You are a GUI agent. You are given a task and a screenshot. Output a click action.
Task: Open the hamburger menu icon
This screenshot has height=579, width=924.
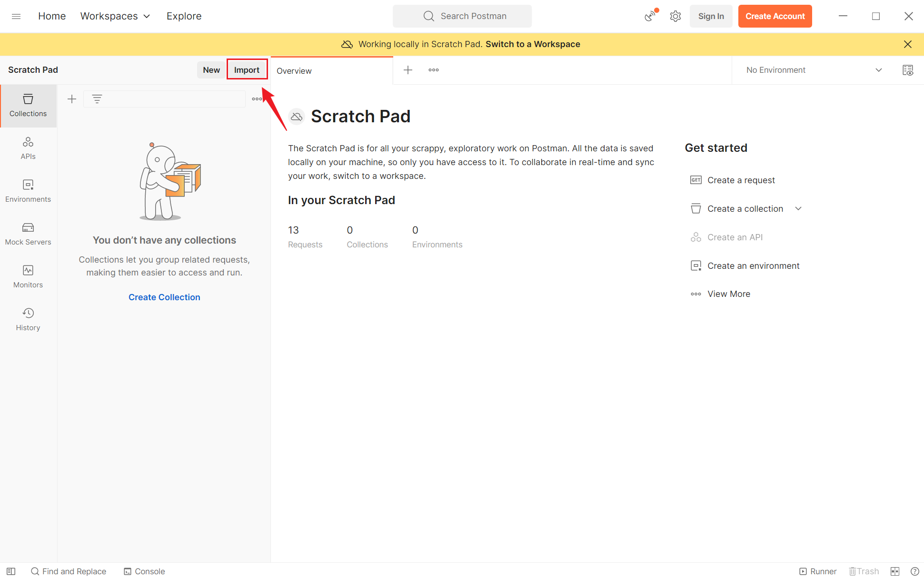point(16,16)
